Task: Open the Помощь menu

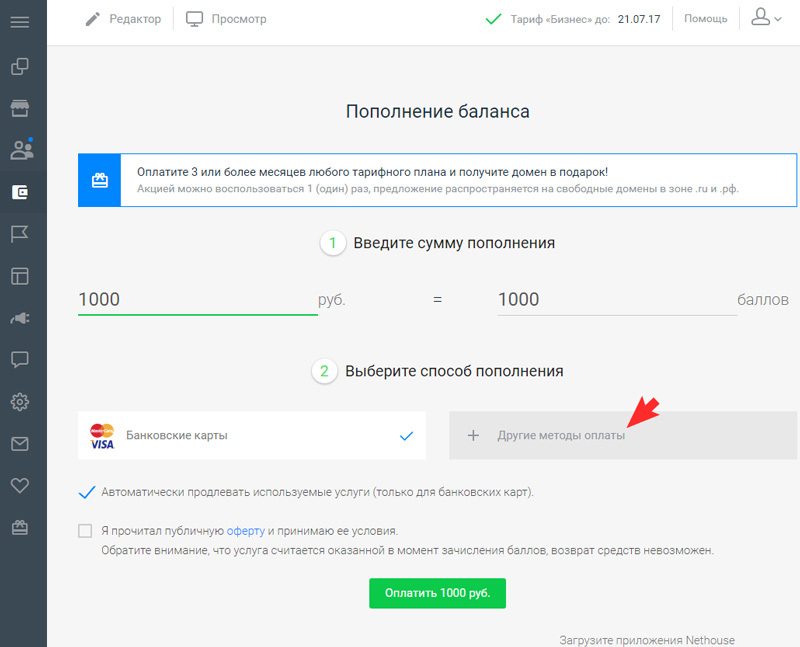Action: [706, 19]
